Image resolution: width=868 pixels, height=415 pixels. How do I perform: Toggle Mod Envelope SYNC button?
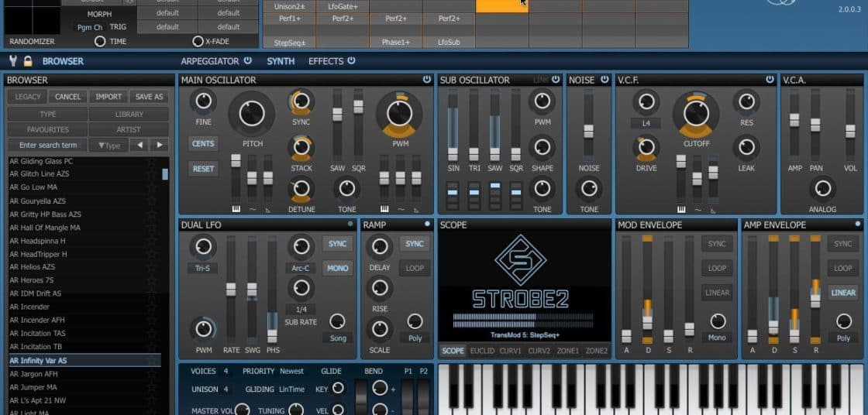tap(717, 244)
